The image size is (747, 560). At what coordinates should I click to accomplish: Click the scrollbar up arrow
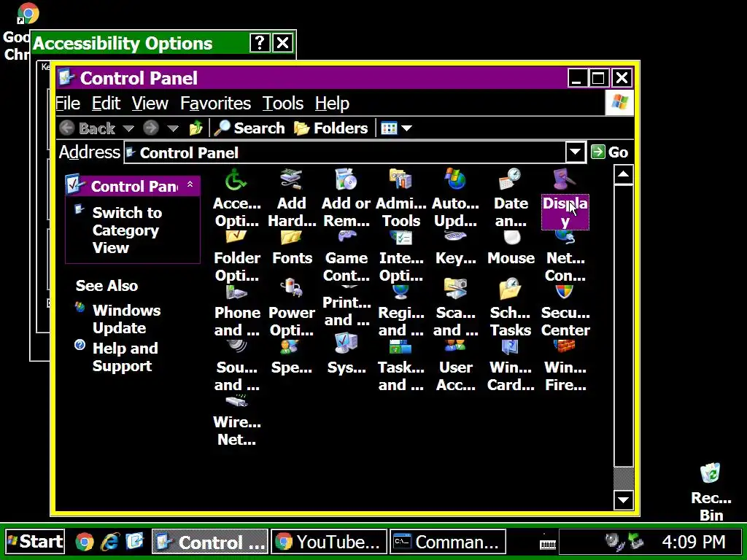[623, 174]
